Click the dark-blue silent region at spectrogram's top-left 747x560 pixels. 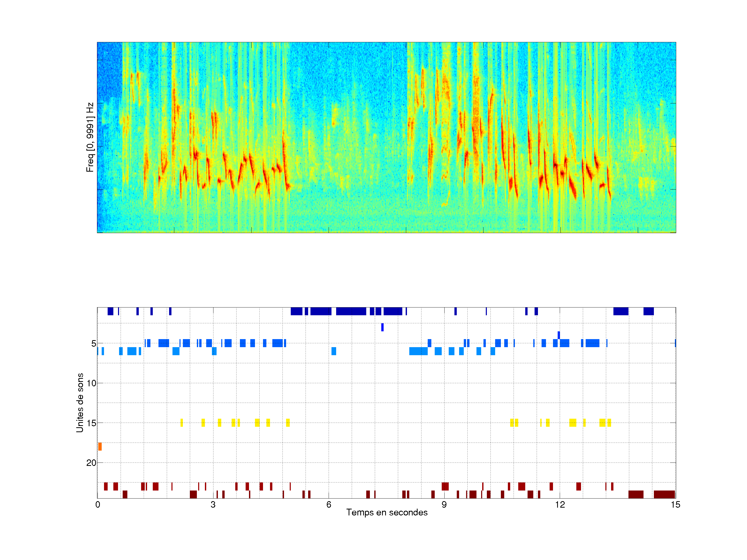(109, 69)
